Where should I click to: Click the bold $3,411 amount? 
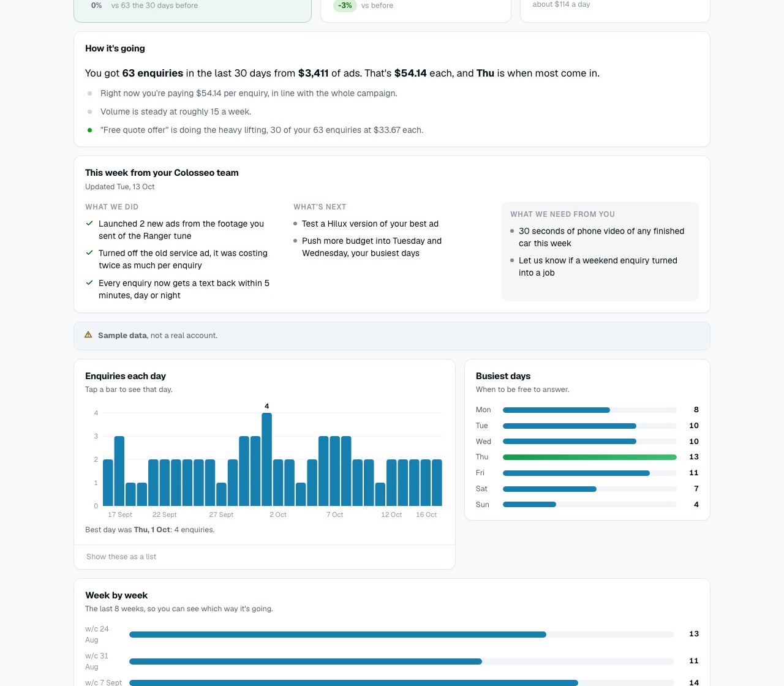point(314,73)
